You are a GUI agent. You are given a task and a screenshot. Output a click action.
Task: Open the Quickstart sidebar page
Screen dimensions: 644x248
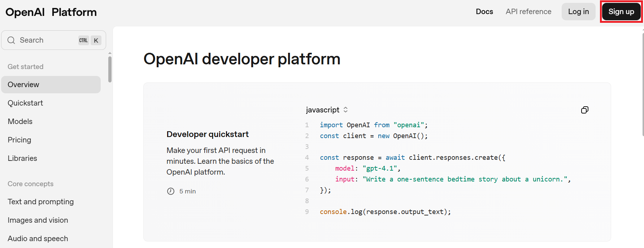tap(25, 103)
